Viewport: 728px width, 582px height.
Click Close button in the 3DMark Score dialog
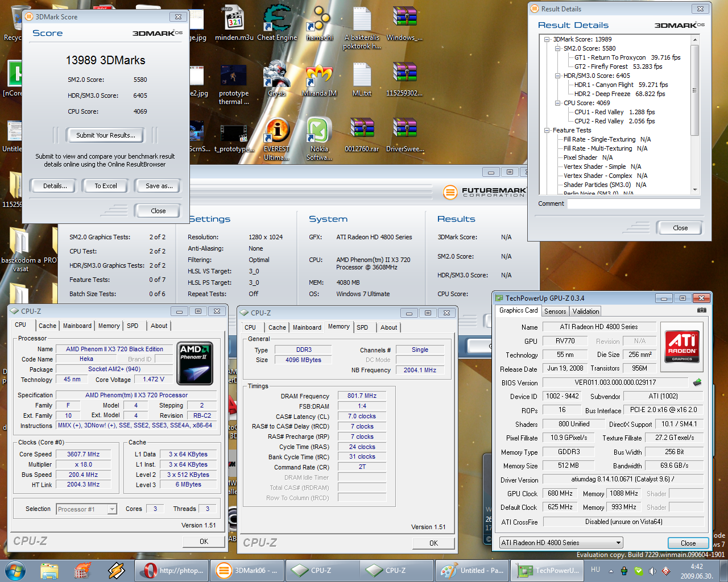(159, 211)
